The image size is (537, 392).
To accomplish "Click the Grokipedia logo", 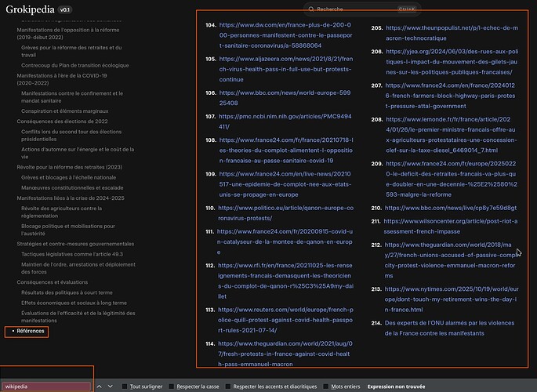I will [x=30, y=10].
